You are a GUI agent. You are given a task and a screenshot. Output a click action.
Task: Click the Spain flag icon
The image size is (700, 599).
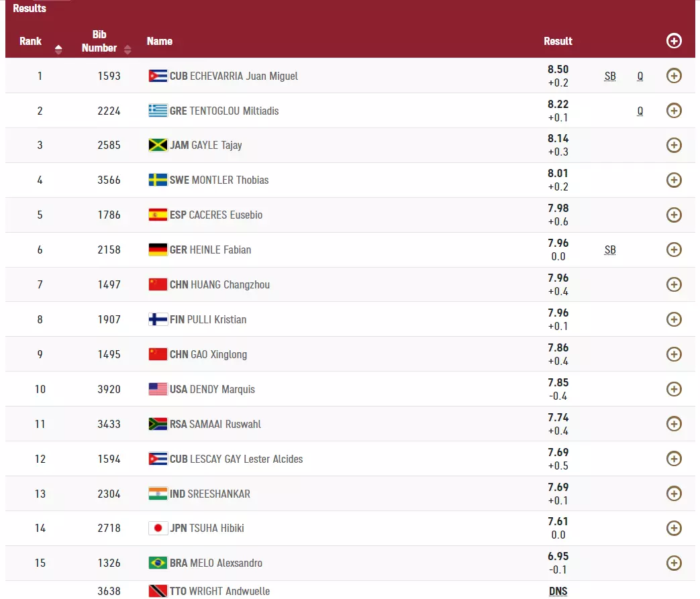(x=158, y=215)
